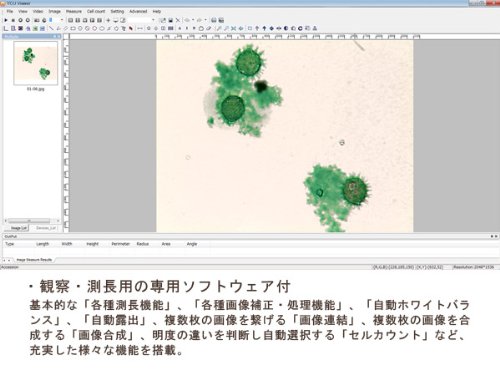Viewport: 500px width, 375px height.
Task: Click the delete X toolbar icon
Action: click(178, 20)
